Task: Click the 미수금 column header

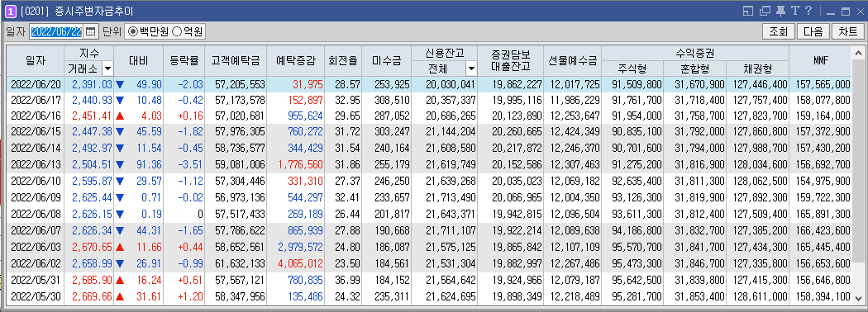Action: tap(386, 61)
